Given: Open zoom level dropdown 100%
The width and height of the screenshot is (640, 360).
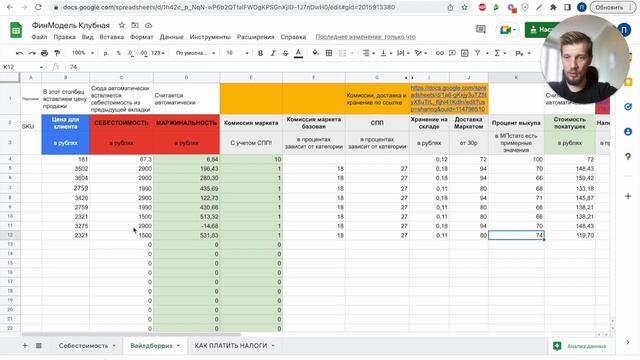Looking at the screenshot, I should (x=83, y=53).
